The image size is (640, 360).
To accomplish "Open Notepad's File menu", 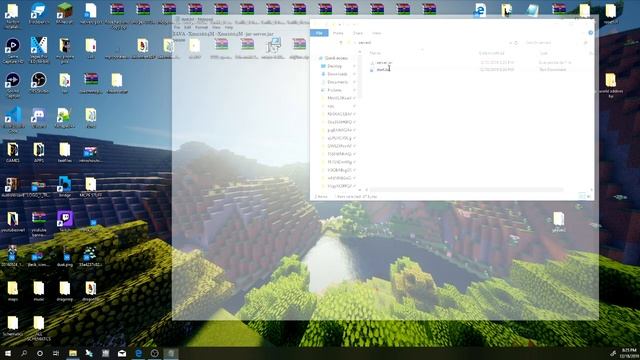I will pos(177,27).
